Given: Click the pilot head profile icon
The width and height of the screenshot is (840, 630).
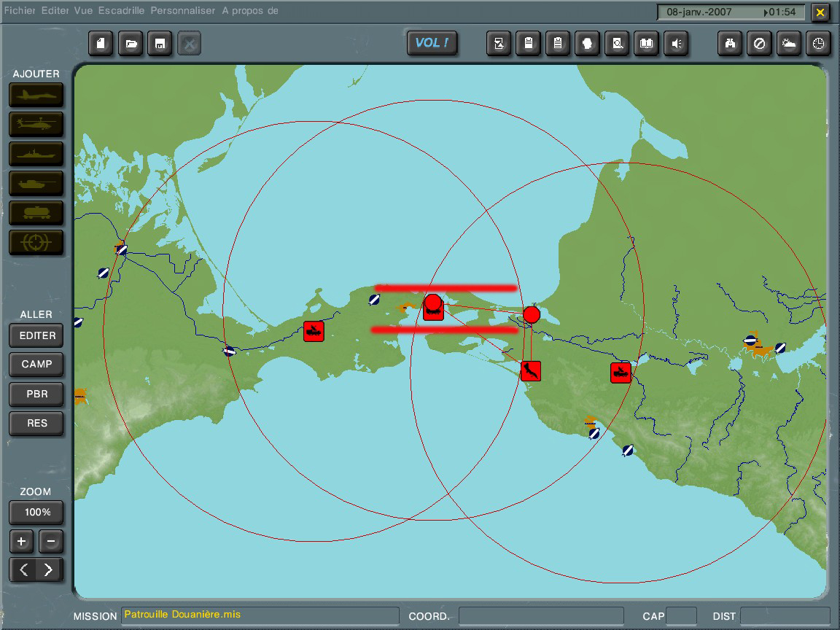Looking at the screenshot, I should tap(587, 44).
